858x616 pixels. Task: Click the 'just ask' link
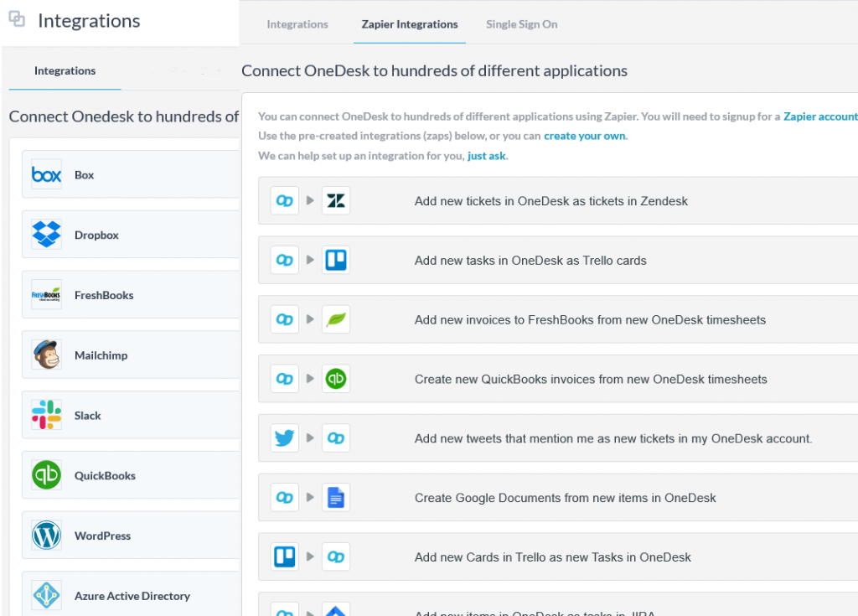point(486,156)
